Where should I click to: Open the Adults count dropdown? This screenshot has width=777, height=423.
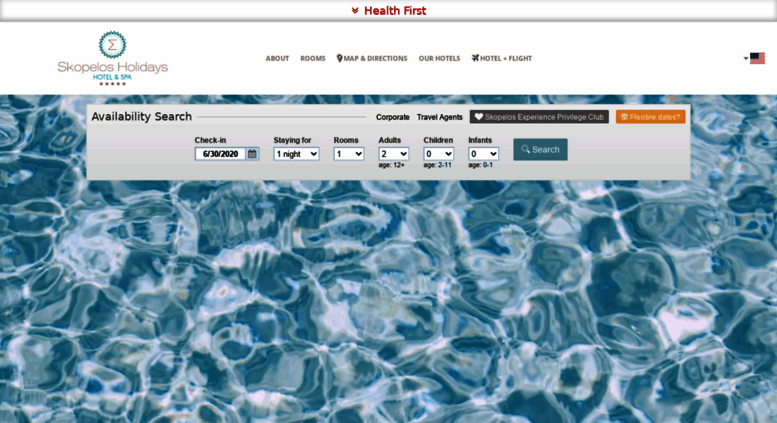(394, 154)
